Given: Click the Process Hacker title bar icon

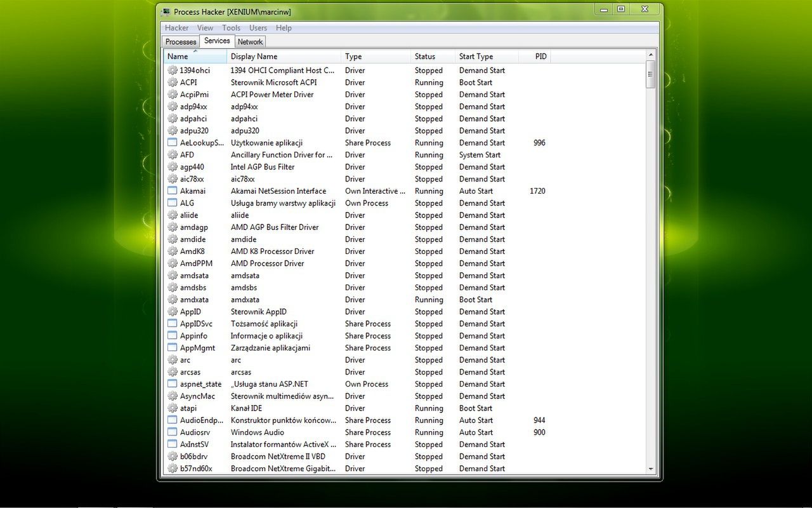Looking at the screenshot, I should (166, 11).
